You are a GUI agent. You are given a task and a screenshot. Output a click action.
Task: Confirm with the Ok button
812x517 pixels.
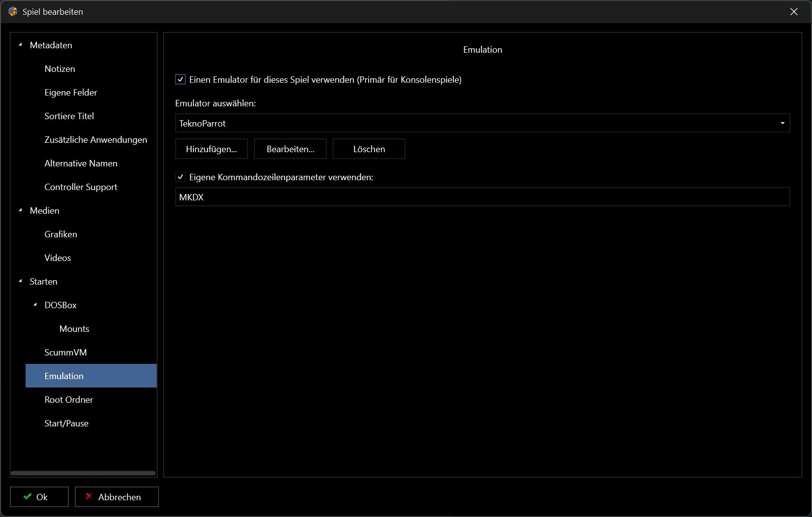[39, 497]
